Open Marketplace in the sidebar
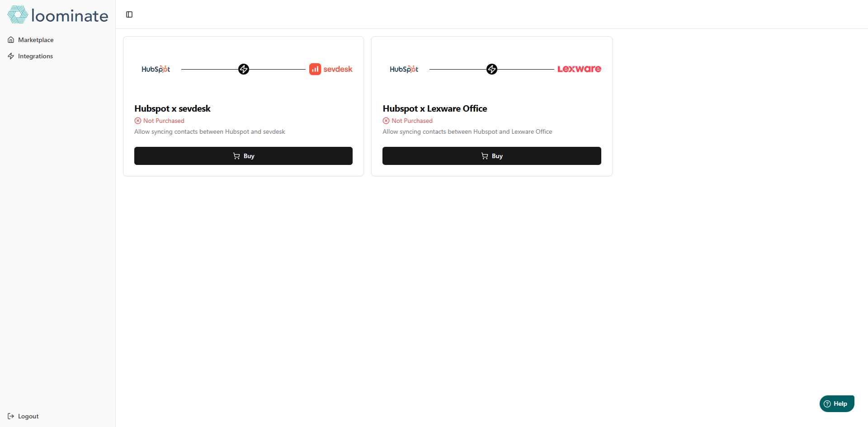 click(58, 40)
